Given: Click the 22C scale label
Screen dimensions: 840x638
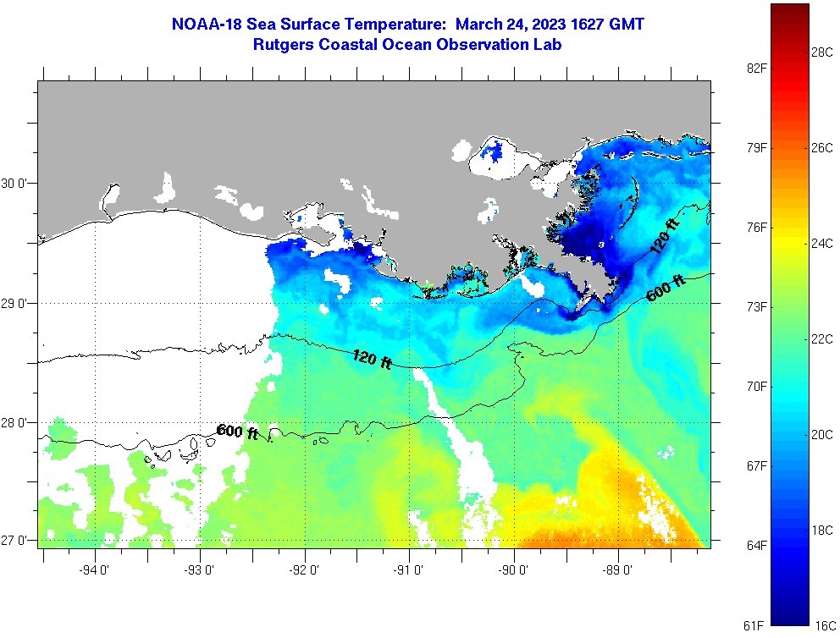Looking at the screenshot, I should click(821, 338).
